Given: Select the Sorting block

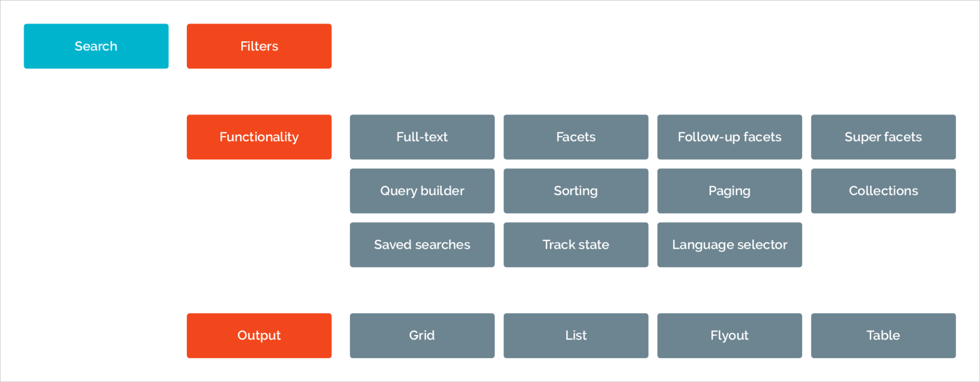Looking at the screenshot, I should coord(576,191).
